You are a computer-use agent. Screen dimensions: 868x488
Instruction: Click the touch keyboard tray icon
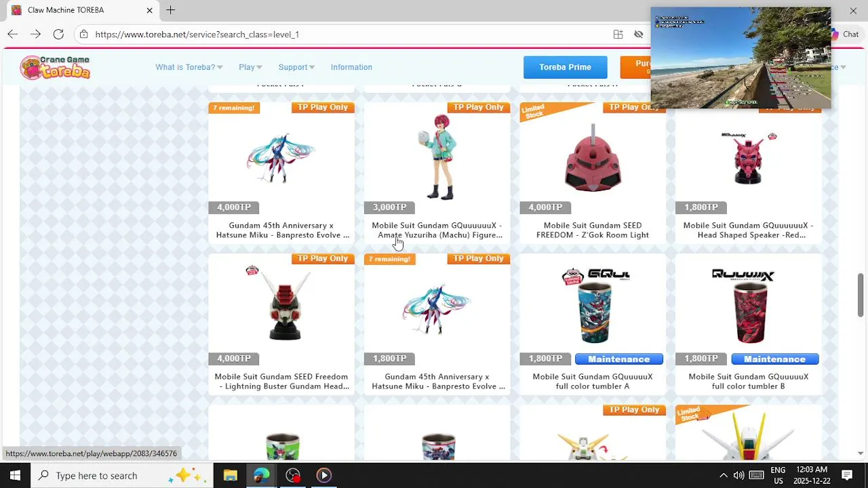[x=757, y=475]
